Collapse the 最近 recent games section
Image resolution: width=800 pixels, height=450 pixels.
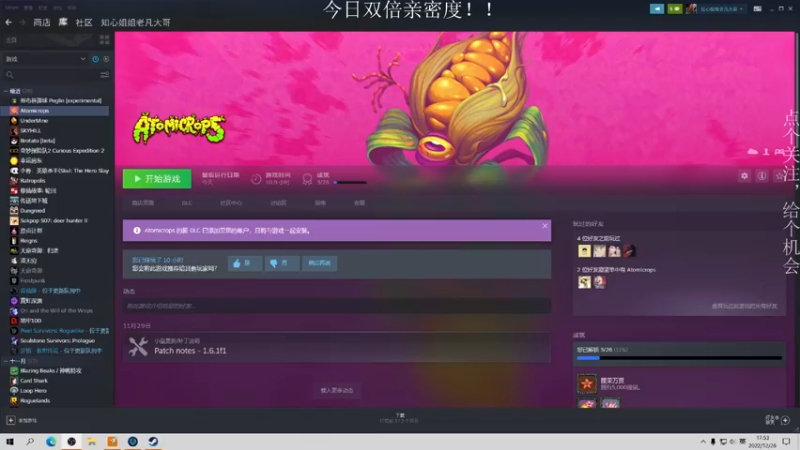(6, 91)
